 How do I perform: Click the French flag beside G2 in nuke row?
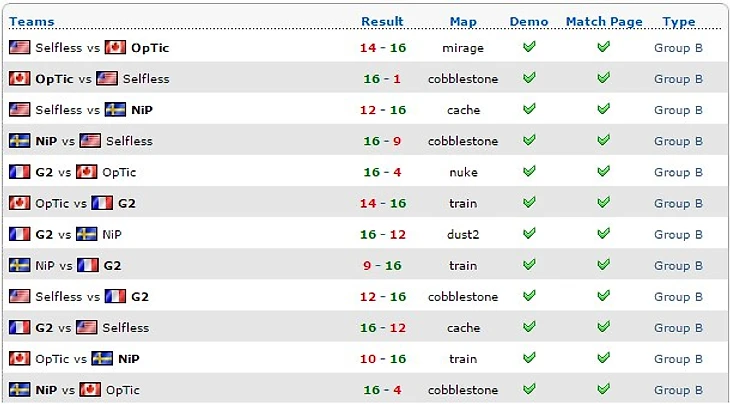[20, 172]
